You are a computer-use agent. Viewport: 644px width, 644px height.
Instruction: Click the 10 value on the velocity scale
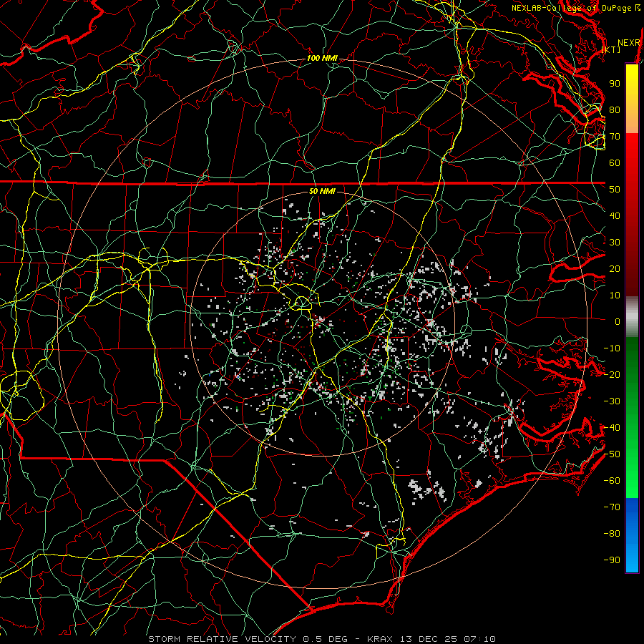click(x=615, y=296)
